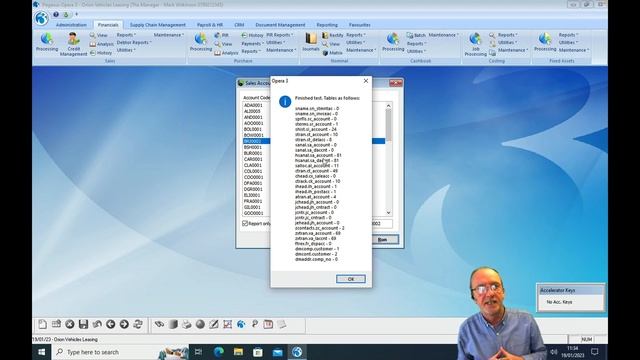Switch to the Payroll & HR tab
The image size is (640, 360).
point(210,25)
